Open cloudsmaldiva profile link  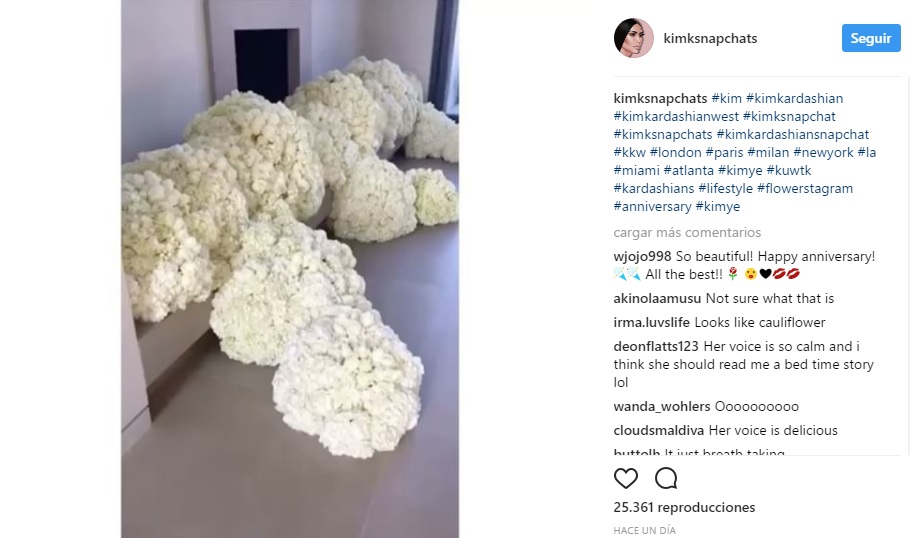659,430
